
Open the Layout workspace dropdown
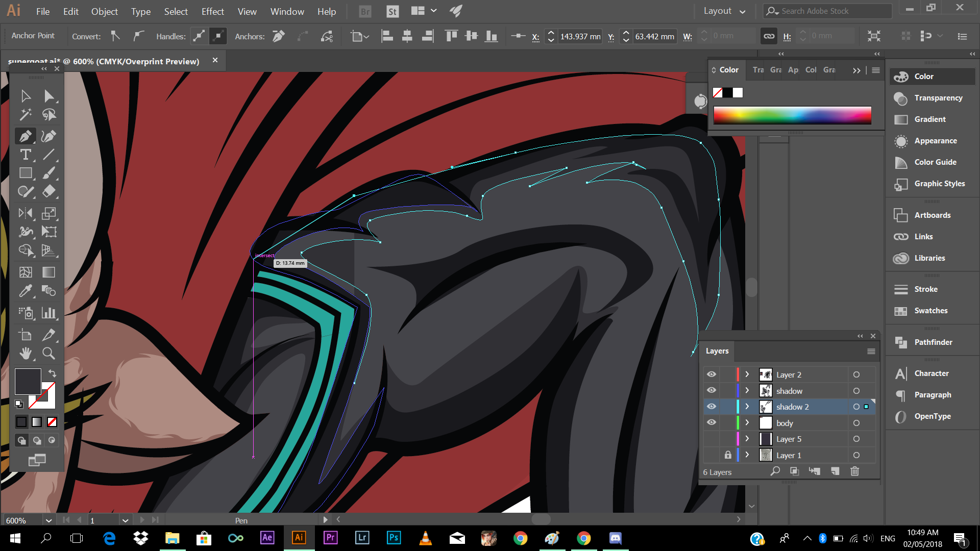(x=724, y=11)
